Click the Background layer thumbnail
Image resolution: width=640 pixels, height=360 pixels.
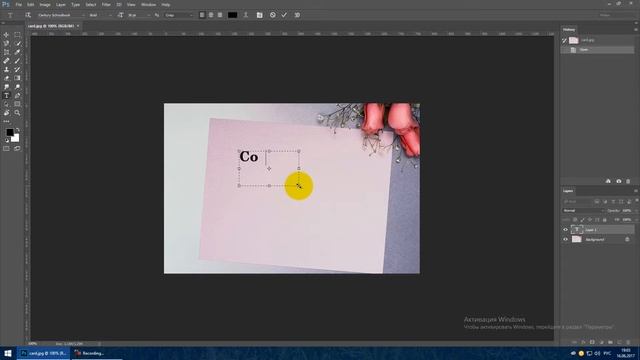coord(577,240)
